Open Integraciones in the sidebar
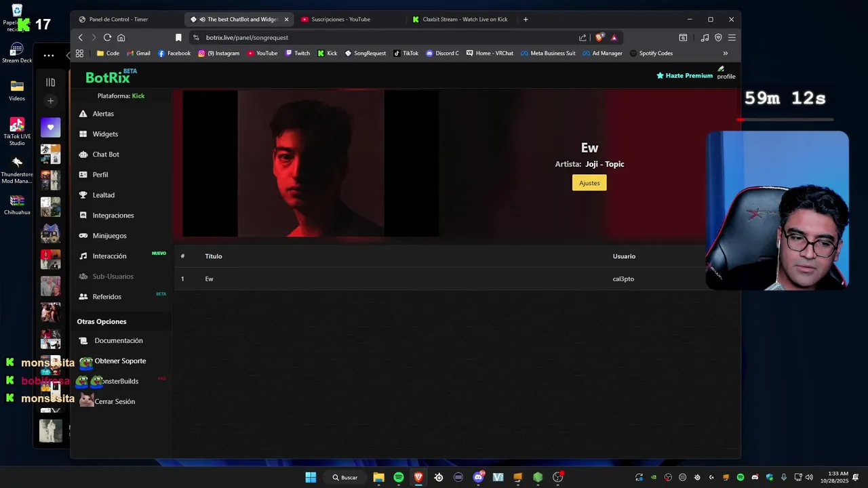This screenshot has width=868, height=488. 113,216
